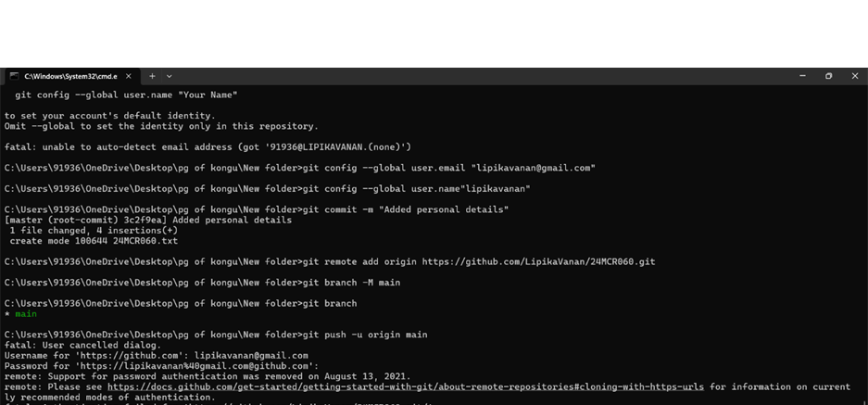Restore down the terminal window
This screenshot has height=405, width=868.
pyautogui.click(x=829, y=76)
